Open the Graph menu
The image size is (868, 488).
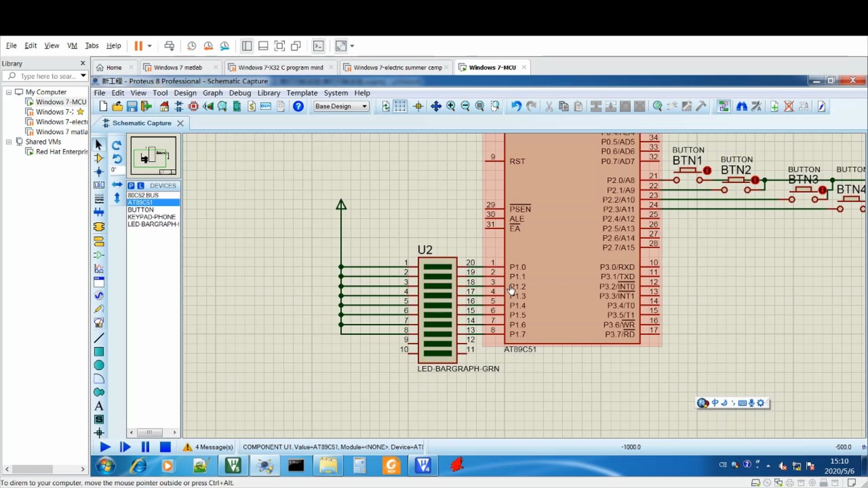tap(212, 93)
